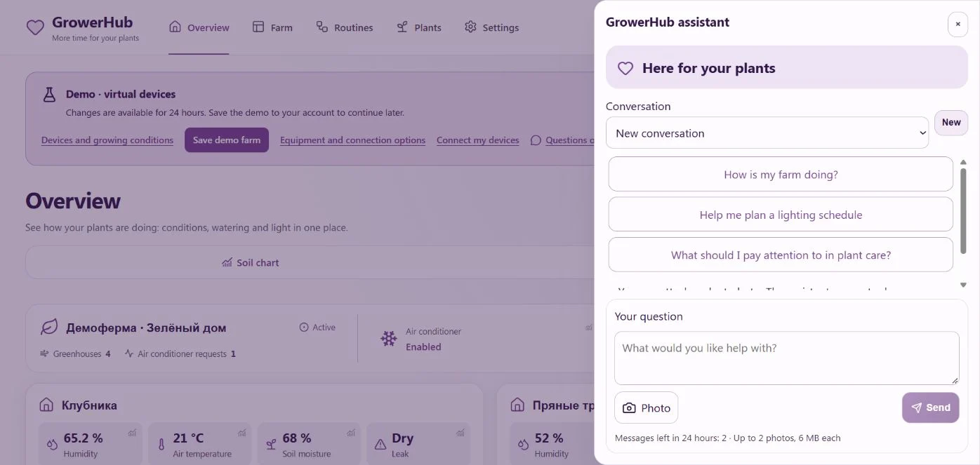Viewport: 980px width, 465px height.
Task: Choose 'What should I pay attention to' suggestion
Action: point(781,255)
